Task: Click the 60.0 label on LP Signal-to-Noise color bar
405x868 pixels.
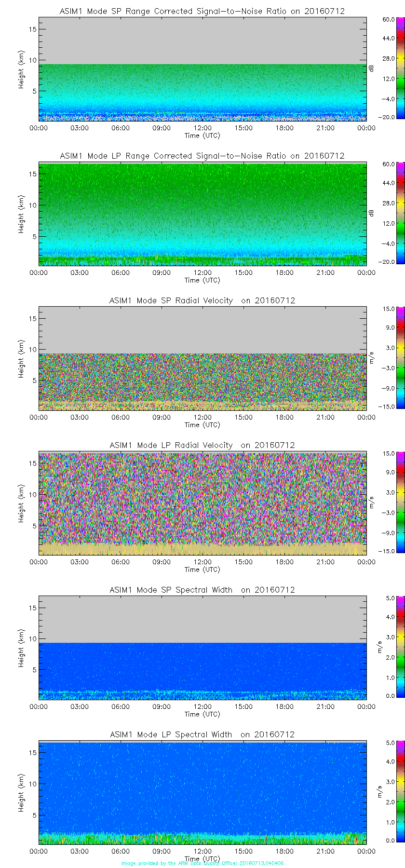Action: coord(389,164)
